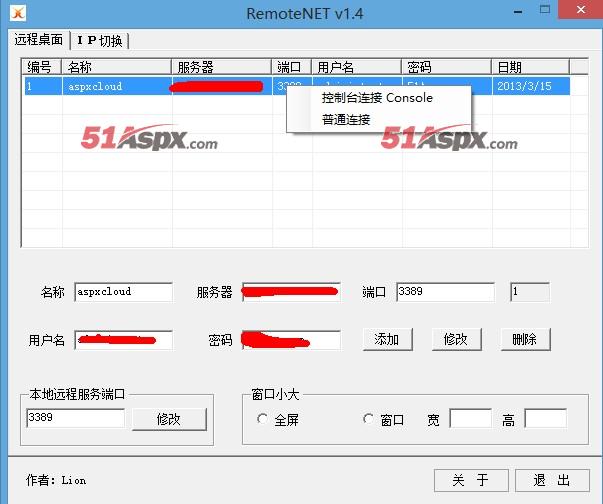This screenshot has height=504, width=603.
Task: Focus the 名称 input field with aspxcloud
Action: pos(123,292)
